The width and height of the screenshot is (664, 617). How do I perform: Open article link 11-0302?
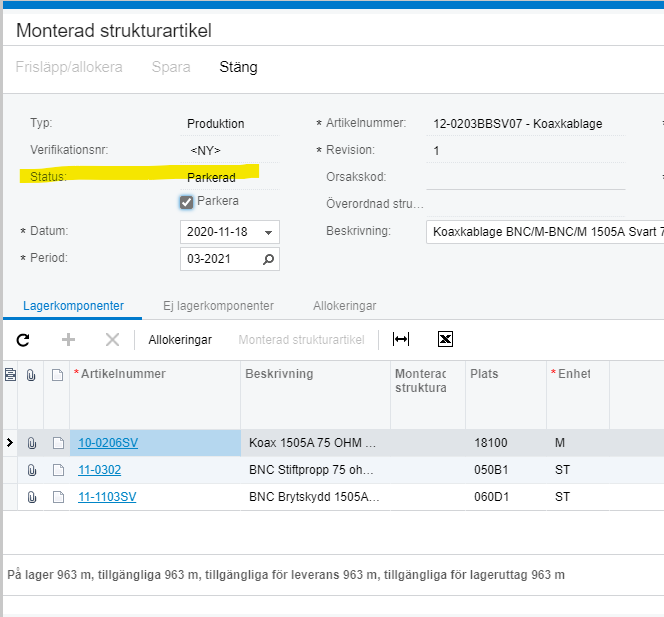pos(99,470)
